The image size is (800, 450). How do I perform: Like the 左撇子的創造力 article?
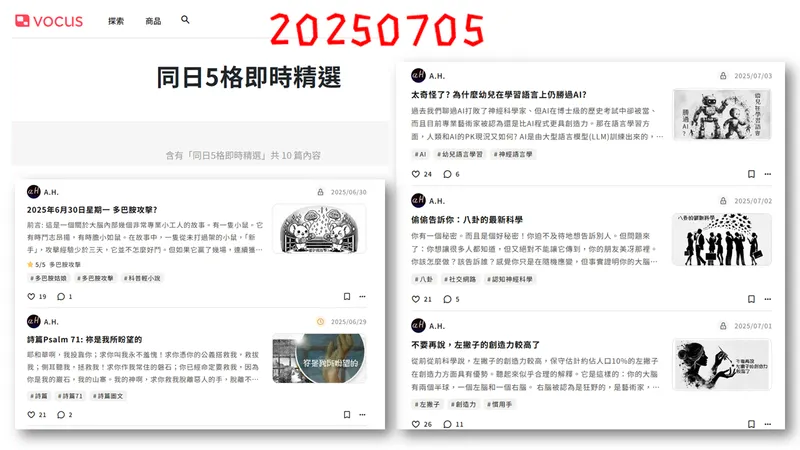point(416,424)
